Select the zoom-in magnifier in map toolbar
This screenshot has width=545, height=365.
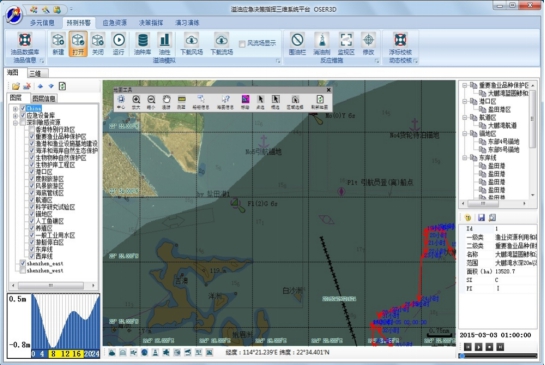[136, 102]
